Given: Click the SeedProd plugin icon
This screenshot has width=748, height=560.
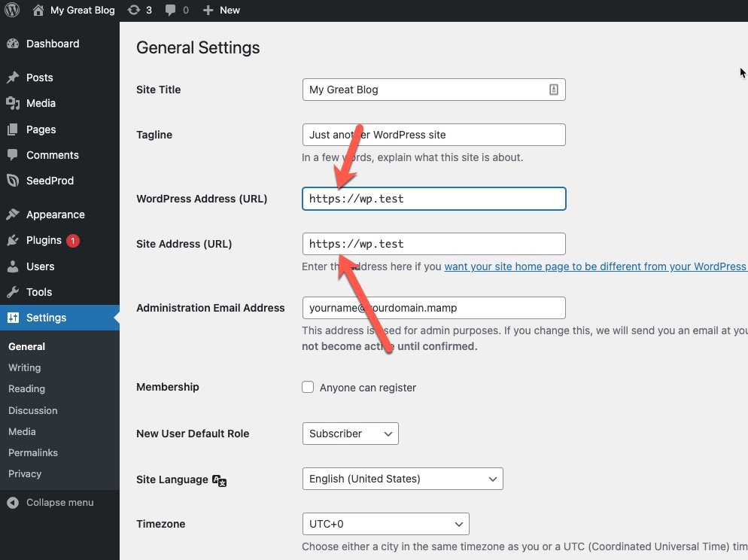Looking at the screenshot, I should coord(14,181).
